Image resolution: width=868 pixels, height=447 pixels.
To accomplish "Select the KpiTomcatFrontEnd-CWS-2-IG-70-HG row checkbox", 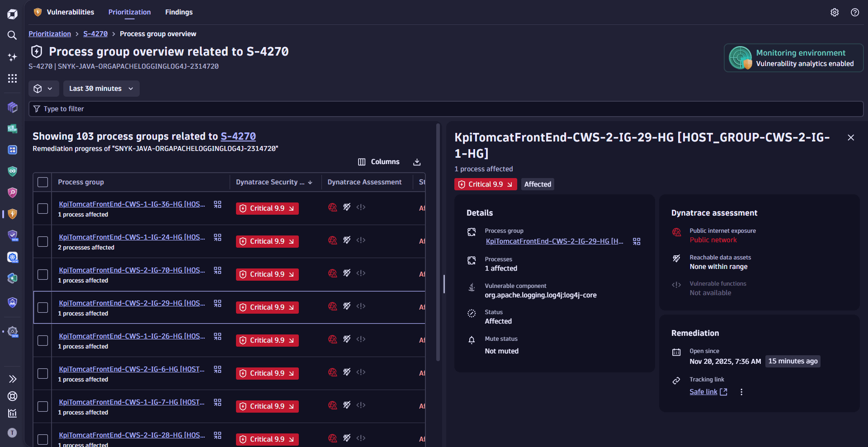I will pyautogui.click(x=42, y=274).
